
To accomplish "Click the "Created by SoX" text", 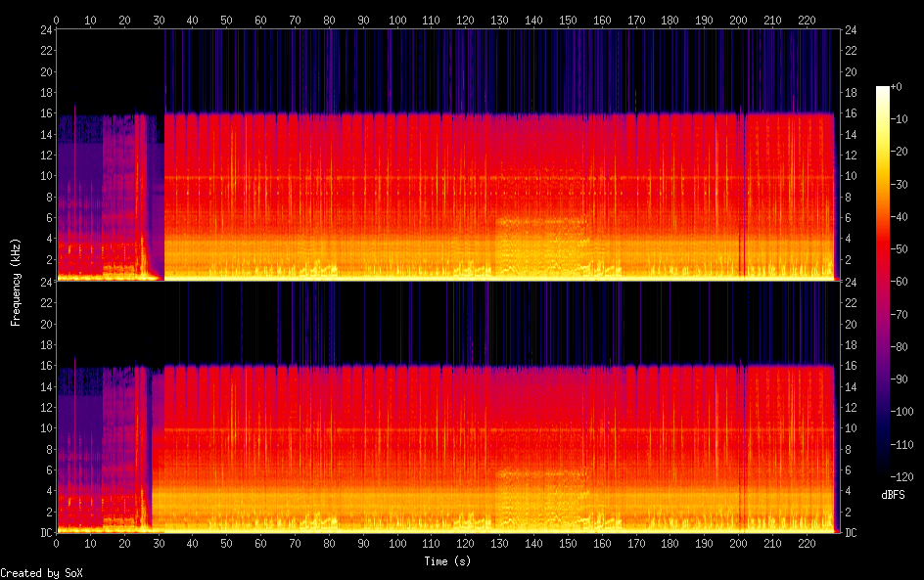I will click(41, 573).
